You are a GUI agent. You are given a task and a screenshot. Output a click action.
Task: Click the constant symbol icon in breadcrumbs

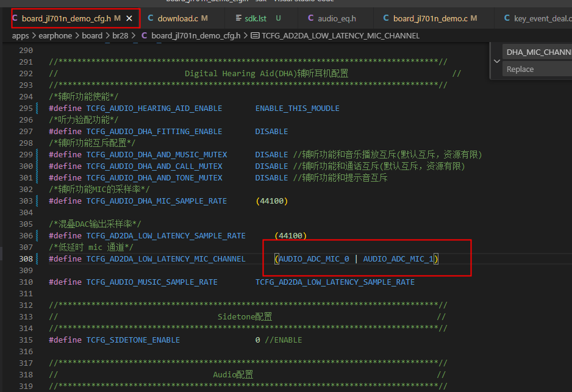point(256,36)
